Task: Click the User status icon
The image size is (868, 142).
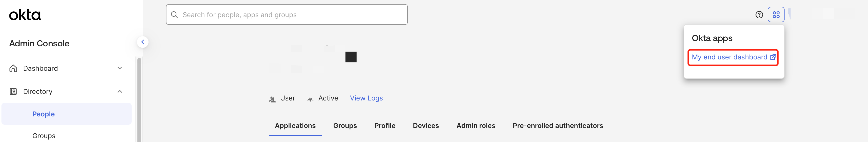Action: [x=272, y=99]
